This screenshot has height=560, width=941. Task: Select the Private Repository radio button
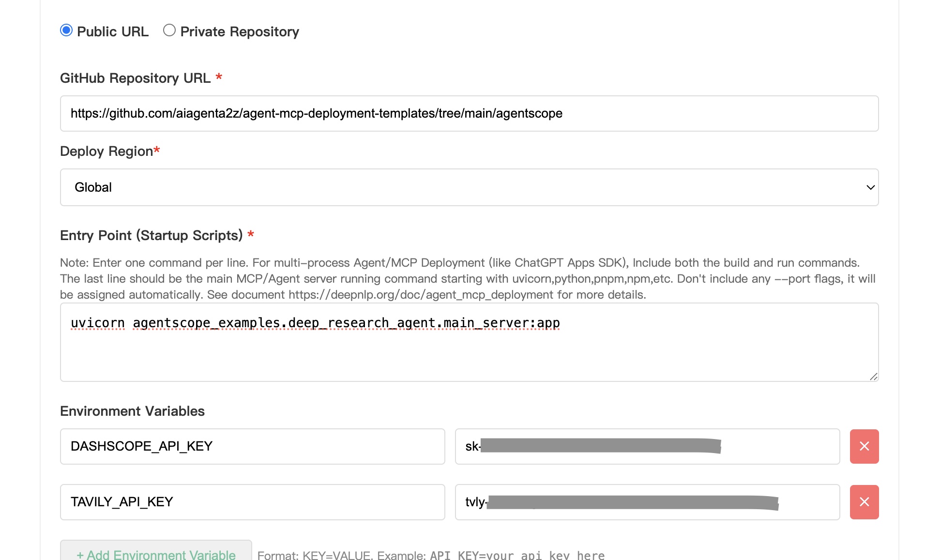[169, 30]
